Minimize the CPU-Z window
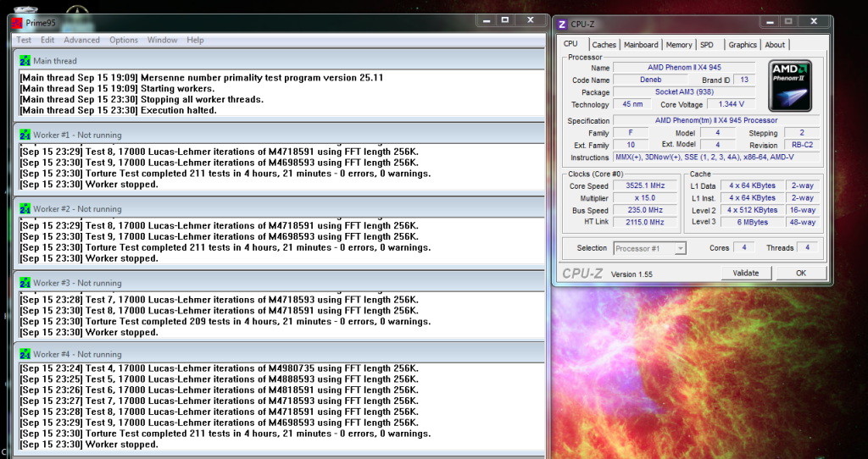Viewport: 868px width, 459px height. coord(770,22)
